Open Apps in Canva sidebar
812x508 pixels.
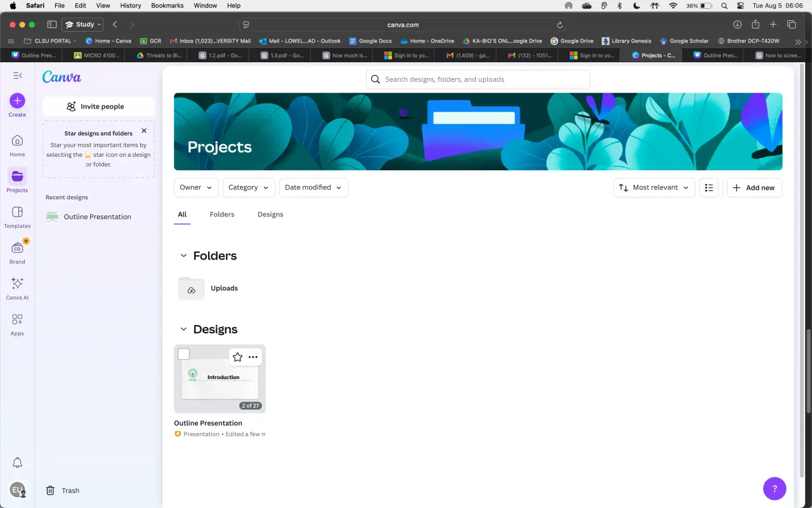17,324
